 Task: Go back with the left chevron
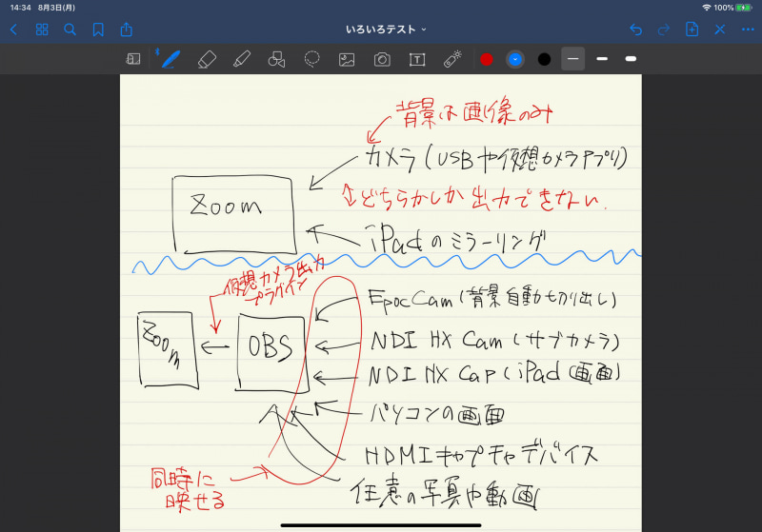tap(13, 30)
